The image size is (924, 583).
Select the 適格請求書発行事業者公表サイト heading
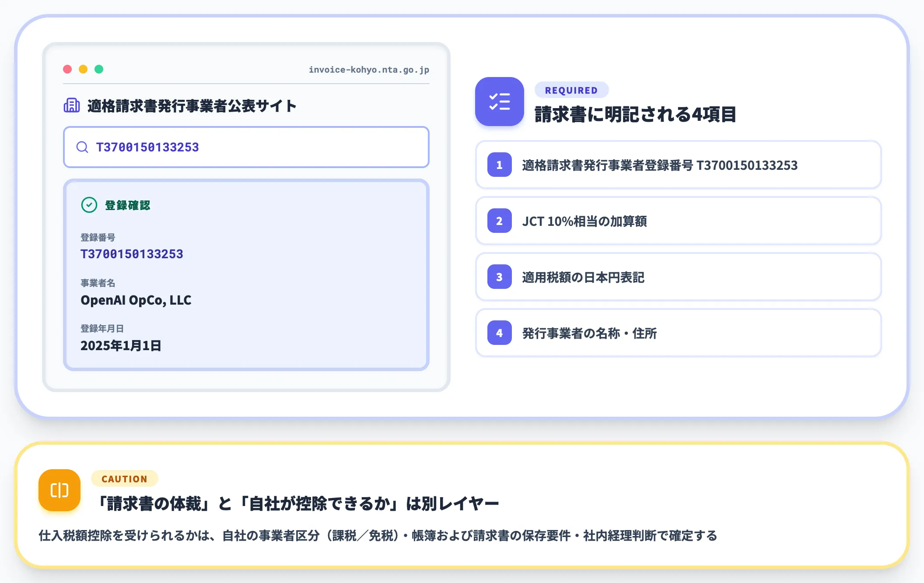click(192, 105)
